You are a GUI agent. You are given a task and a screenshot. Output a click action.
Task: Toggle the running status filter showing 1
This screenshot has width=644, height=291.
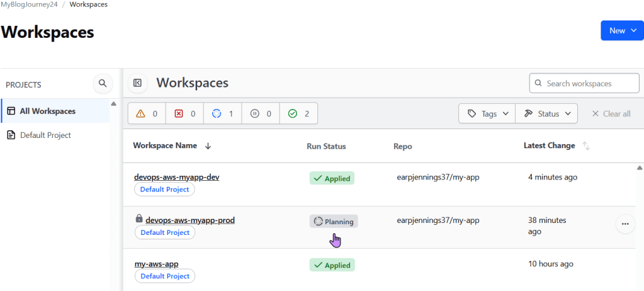[222, 114]
